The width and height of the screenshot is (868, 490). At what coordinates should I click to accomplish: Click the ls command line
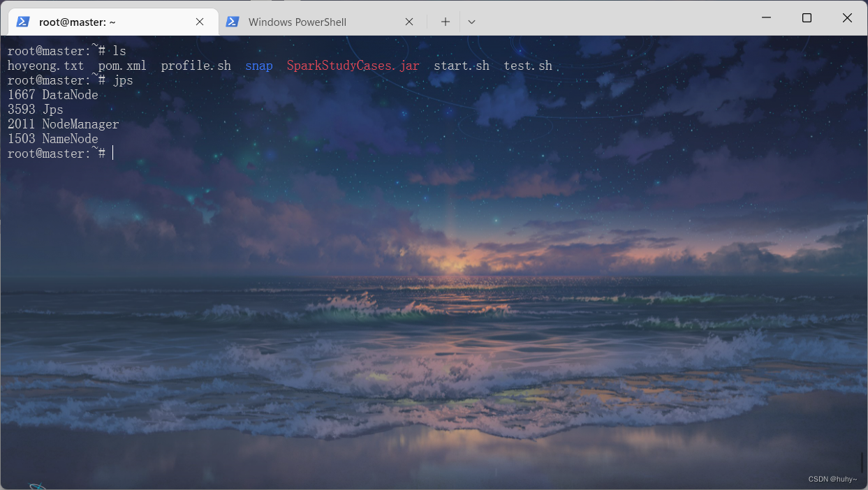click(67, 51)
